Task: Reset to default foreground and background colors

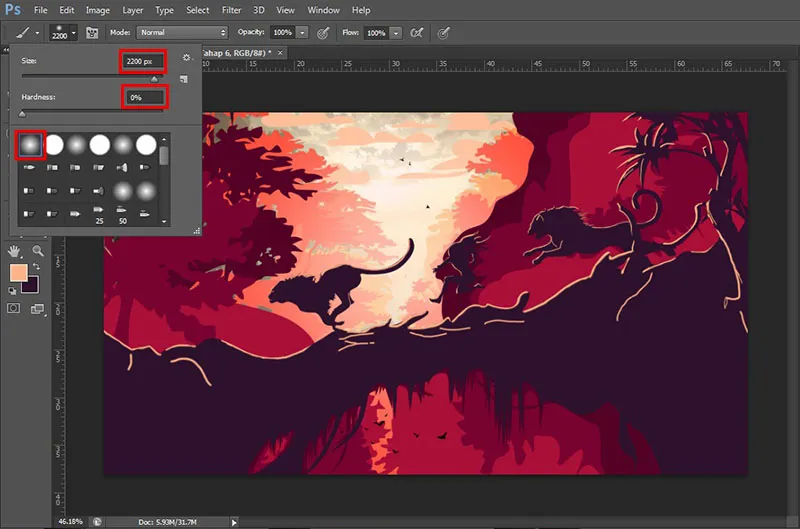Action: [x=13, y=291]
